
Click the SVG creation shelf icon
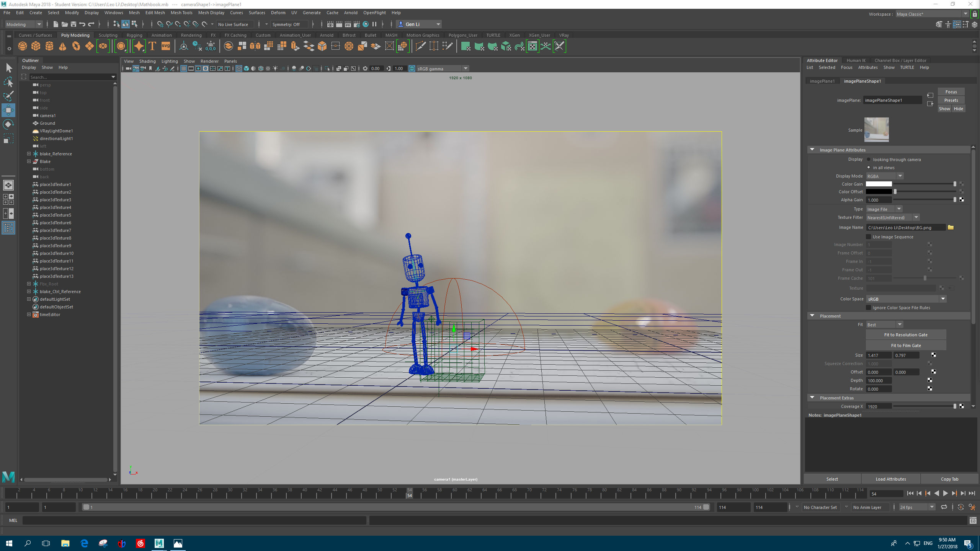click(x=165, y=46)
